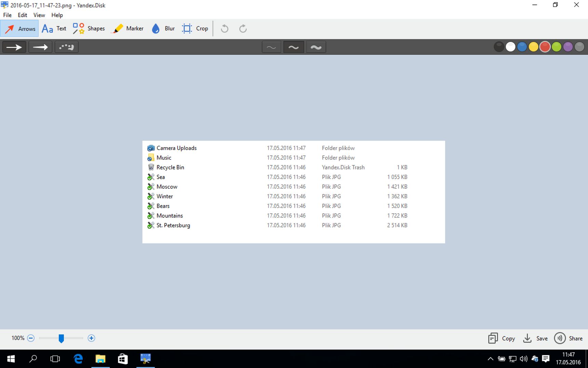Click the Winter file name
The height and width of the screenshot is (368, 588).
(165, 196)
